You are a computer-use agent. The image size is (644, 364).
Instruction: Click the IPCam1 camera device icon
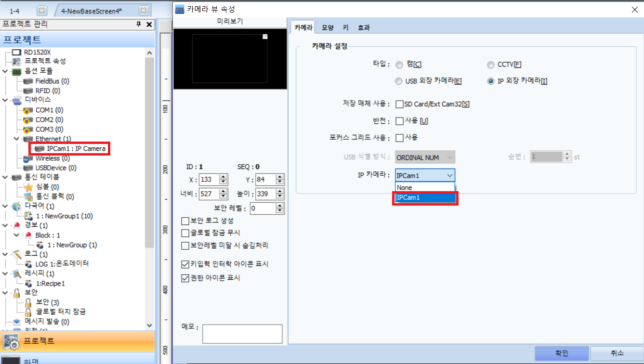(39, 148)
